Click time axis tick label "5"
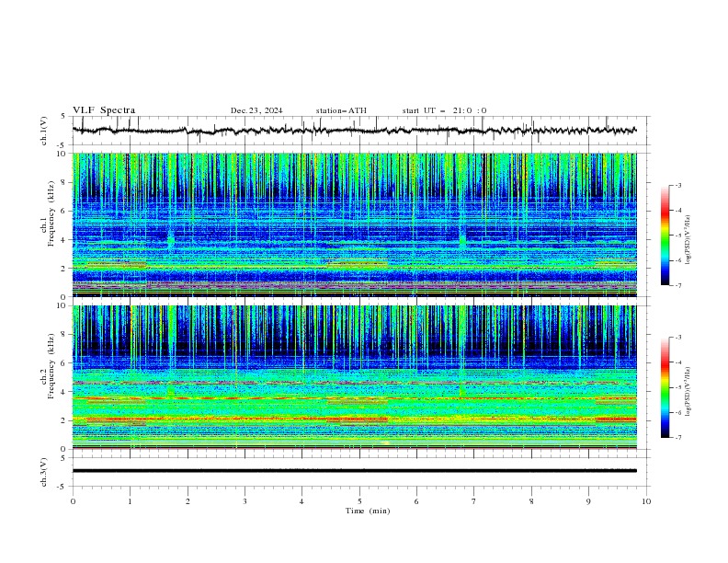Image resolution: width=728 pixels, height=563 pixels. coord(359,501)
